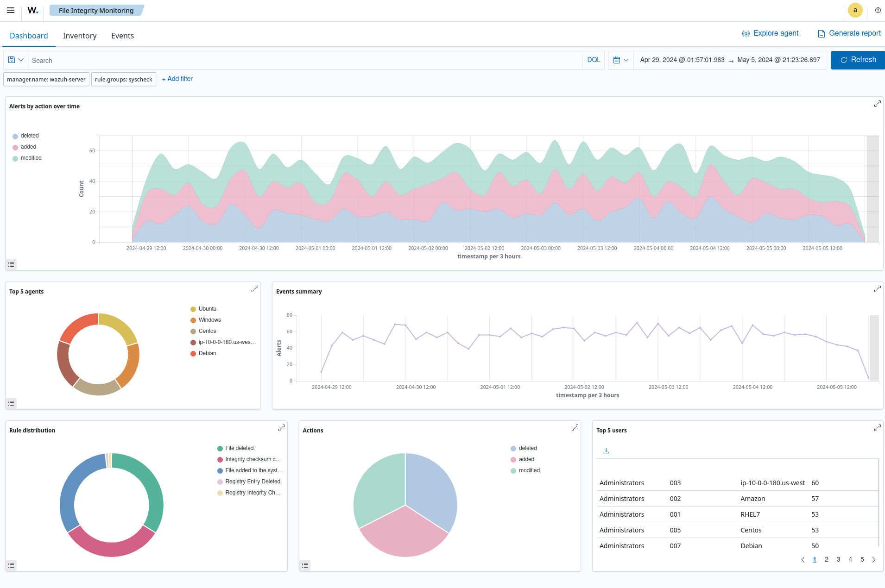The width and height of the screenshot is (885, 588).
Task: Switch to the Events tab
Action: [x=122, y=36]
